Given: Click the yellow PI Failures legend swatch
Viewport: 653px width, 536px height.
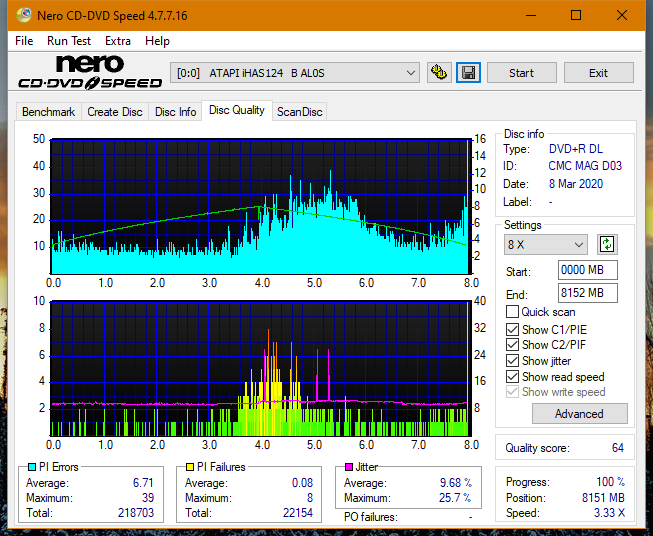Looking at the screenshot, I should 190,467.
